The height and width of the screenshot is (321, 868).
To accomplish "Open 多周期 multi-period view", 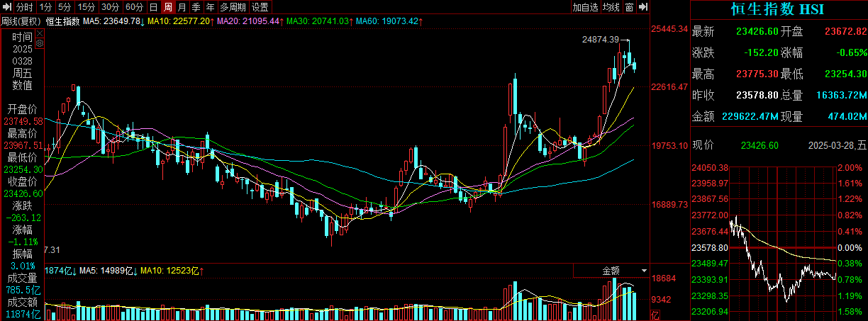I will click(x=233, y=7).
